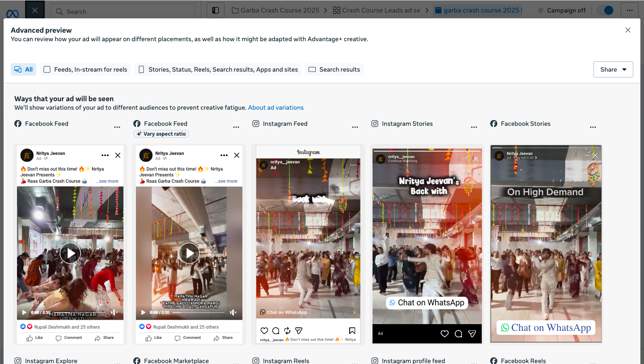Switch to Feeds, In-stream for reels tab
Screen dimensions: 644x364
85,69
